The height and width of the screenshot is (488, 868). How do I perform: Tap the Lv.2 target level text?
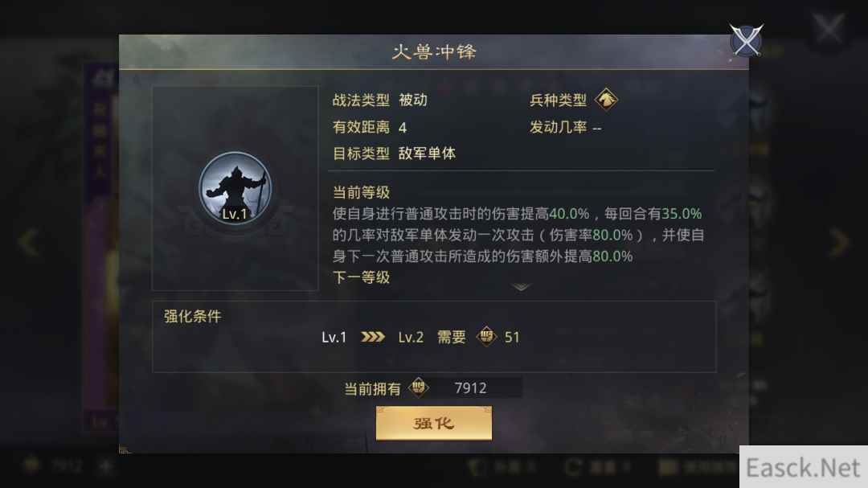click(411, 338)
